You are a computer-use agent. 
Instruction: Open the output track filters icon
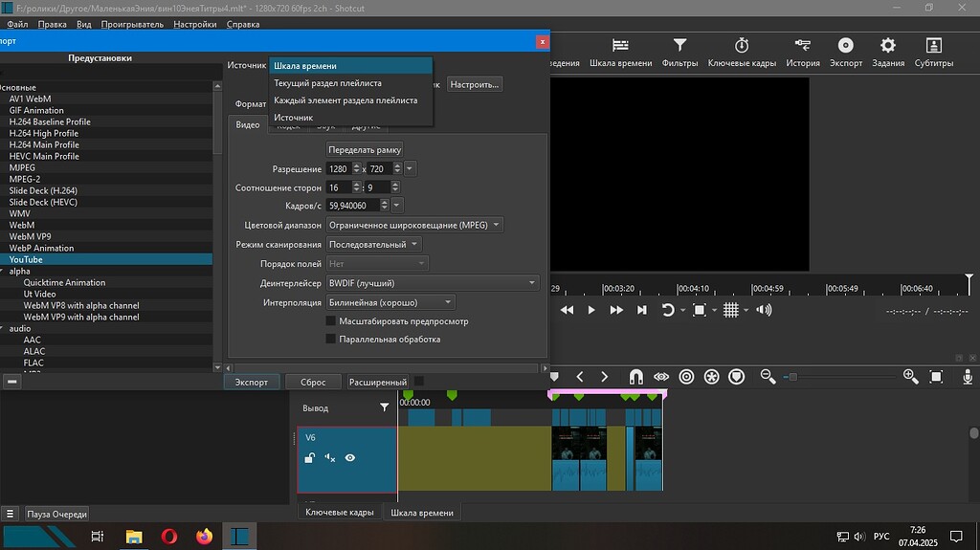(x=385, y=407)
